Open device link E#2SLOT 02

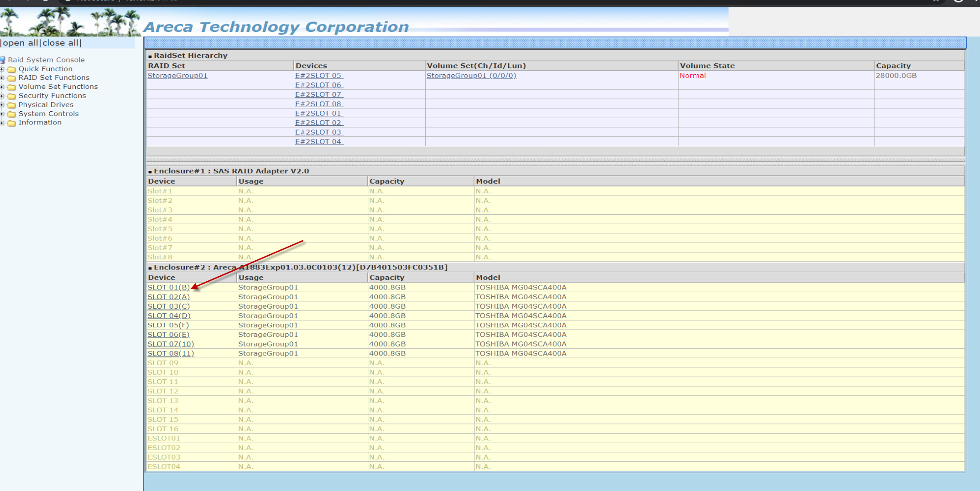click(319, 123)
